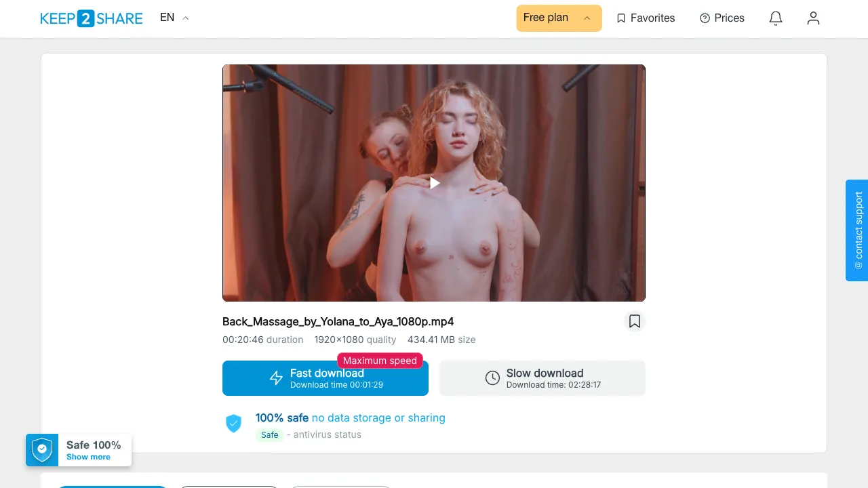Go to Favorites
Image resolution: width=868 pixels, height=488 pixels.
click(x=646, y=18)
